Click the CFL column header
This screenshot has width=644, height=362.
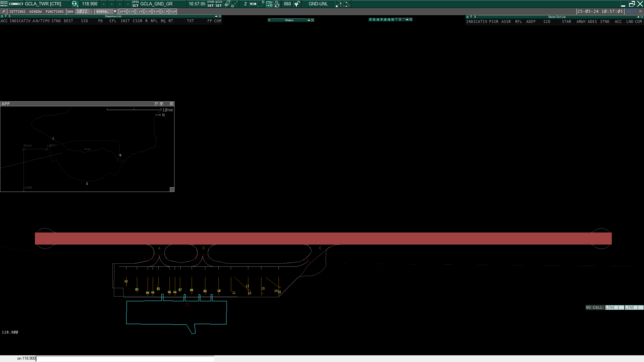point(113,21)
